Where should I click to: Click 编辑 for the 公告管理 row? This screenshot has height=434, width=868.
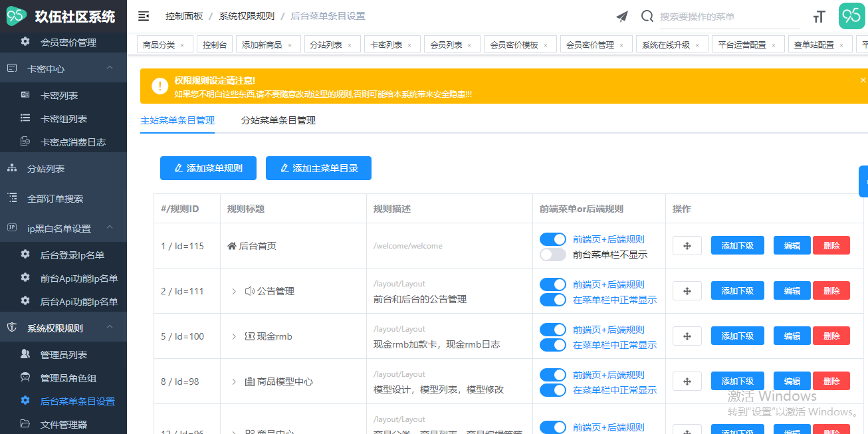(792, 290)
